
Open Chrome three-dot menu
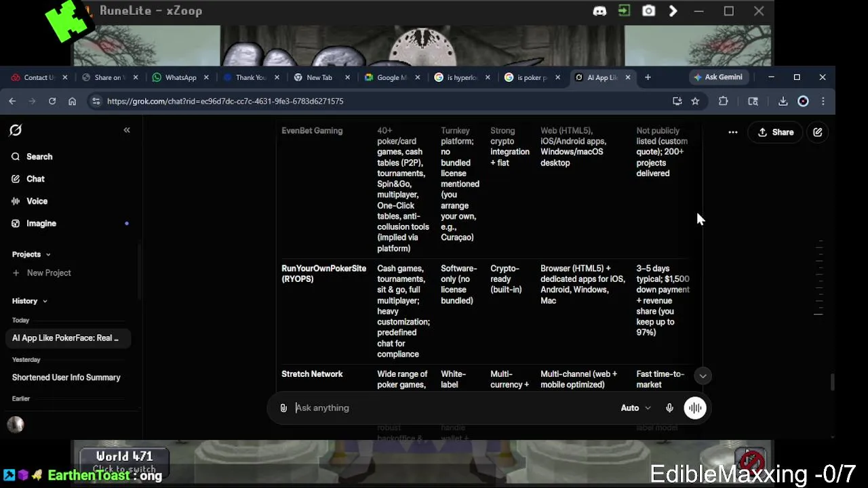tap(823, 101)
